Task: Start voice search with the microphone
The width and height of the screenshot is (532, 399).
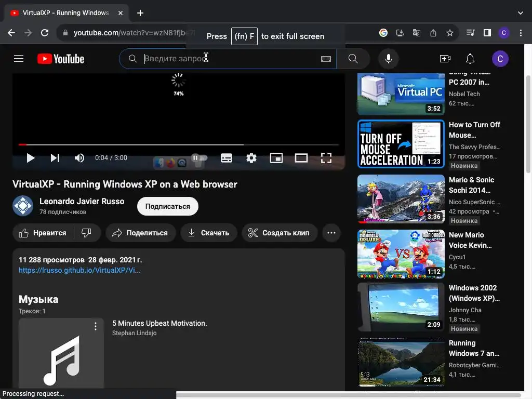Action: (389, 59)
